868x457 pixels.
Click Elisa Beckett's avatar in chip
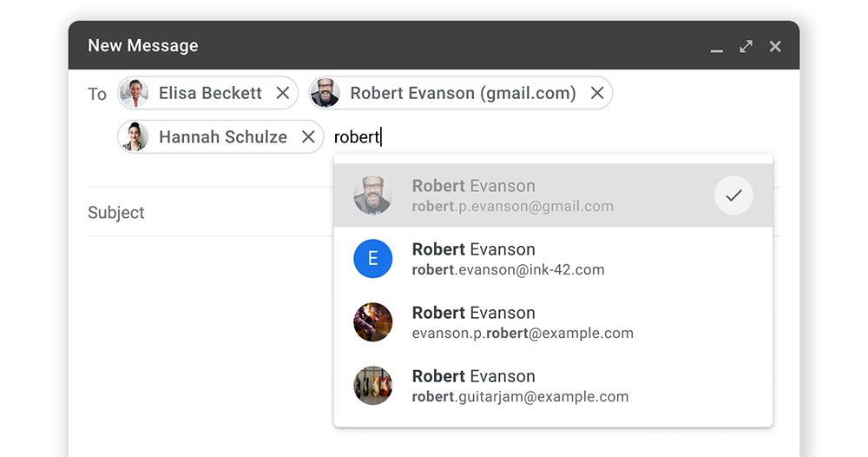[134, 93]
